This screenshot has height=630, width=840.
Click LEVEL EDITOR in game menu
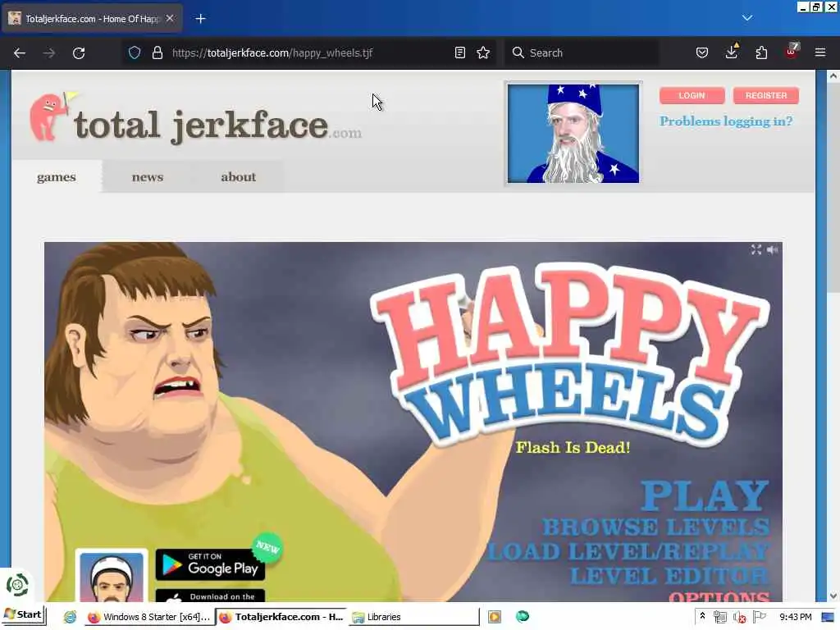pos(669,576)
